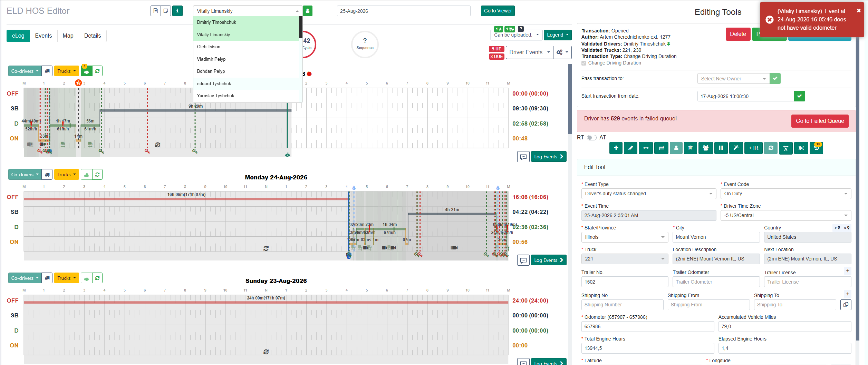The image size is (868, 365).
Task: Click comment icon beside Monday Log Events
Action: tap(523, 260)
